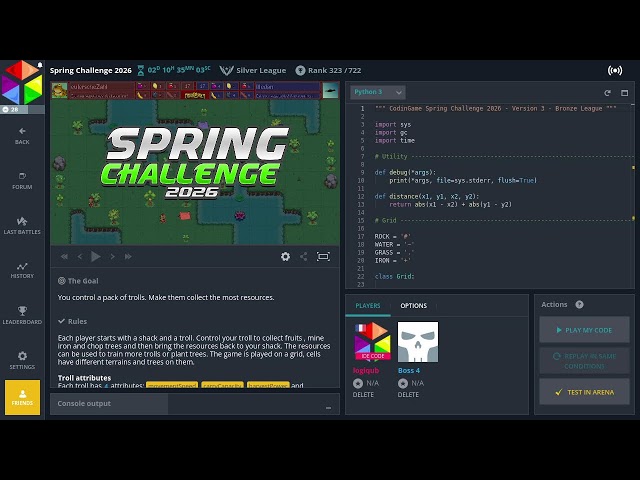This screenshot has width=640, height=480.
Task: Open the Boss 4 name link
Action: (409, 371)
